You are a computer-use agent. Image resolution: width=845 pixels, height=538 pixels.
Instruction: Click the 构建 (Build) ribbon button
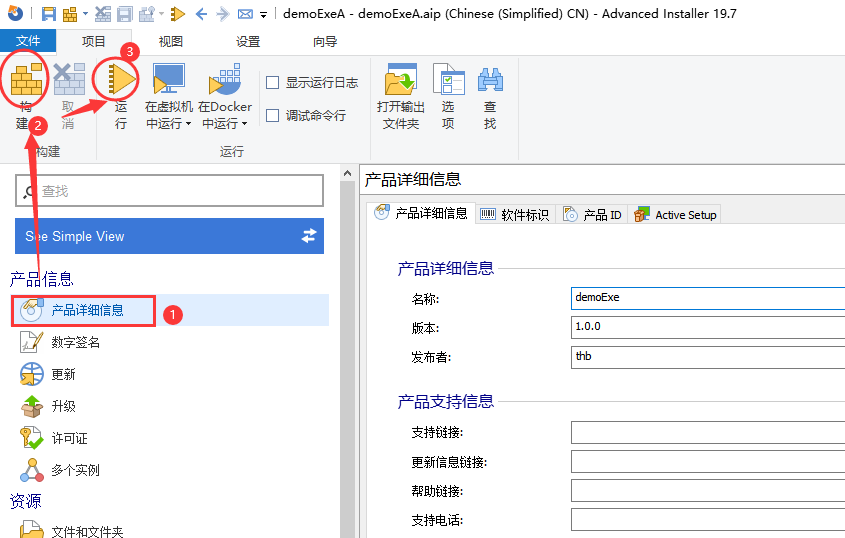[x=25, y=96]
